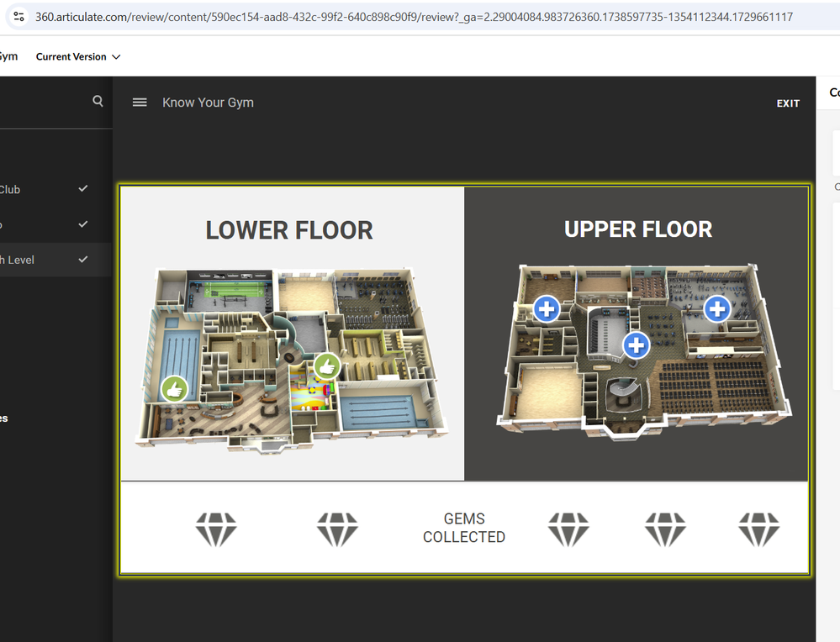Click the site settings icon in address bar
Viewport: 840px width, 642px height.
18,17
